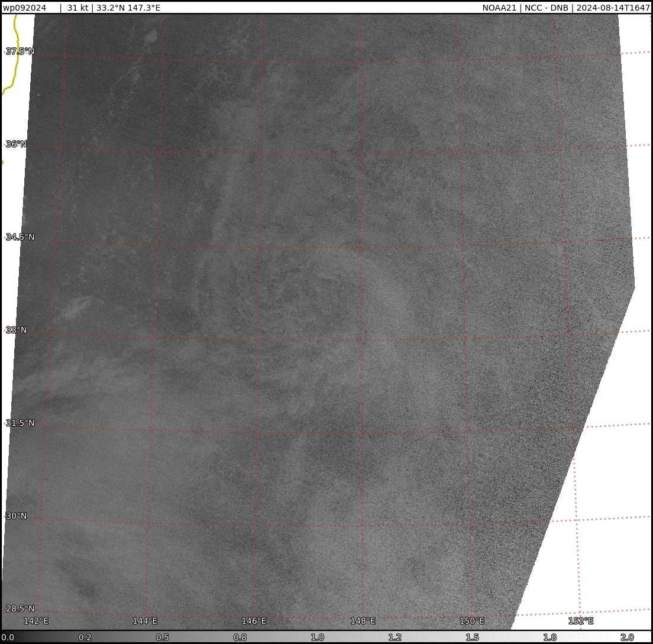Image resolution: width=653 pixels, height=644 pixels.
Task: Click the 1.0 mark on colorbar
Action: [x=318, y=637]
